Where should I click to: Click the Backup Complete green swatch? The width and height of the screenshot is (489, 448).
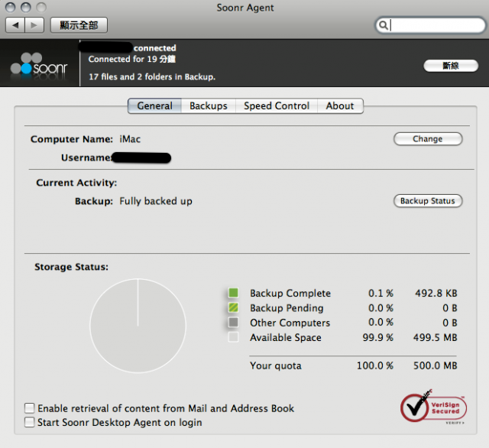click(233, 293)
